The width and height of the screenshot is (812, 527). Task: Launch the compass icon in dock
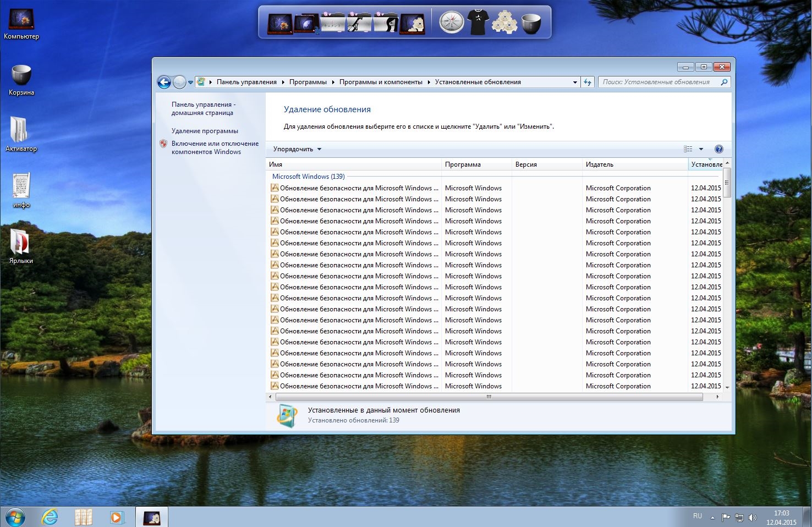coord(452,23)
